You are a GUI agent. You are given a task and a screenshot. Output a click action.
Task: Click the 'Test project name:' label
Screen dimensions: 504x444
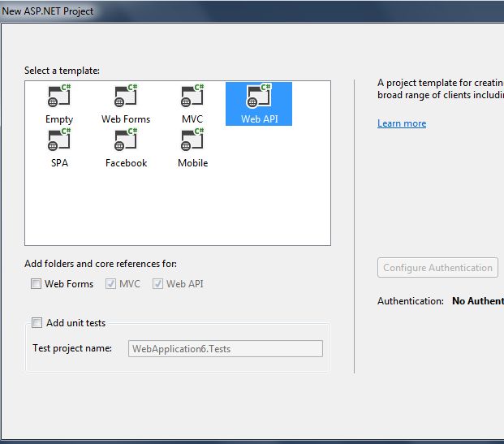72,348
